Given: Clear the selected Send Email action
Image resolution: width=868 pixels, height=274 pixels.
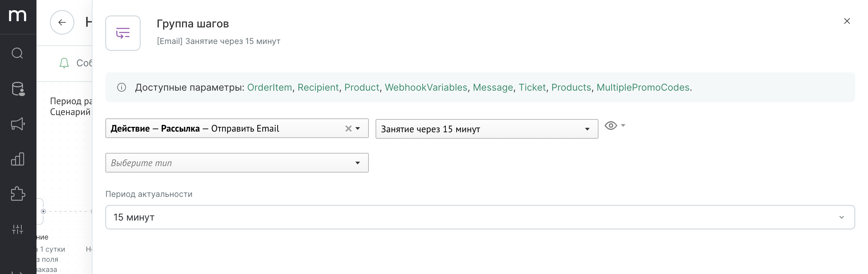Looking at the screenshot, I should click(349, 129).
